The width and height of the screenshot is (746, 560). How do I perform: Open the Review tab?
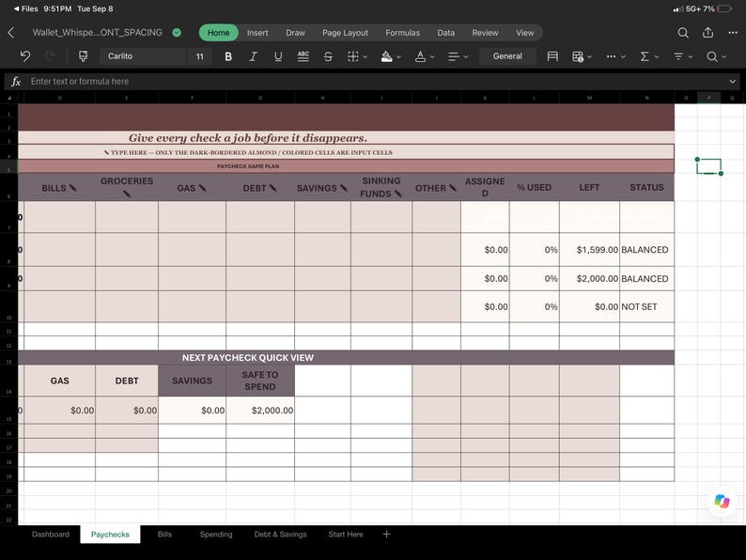[485, 32]
